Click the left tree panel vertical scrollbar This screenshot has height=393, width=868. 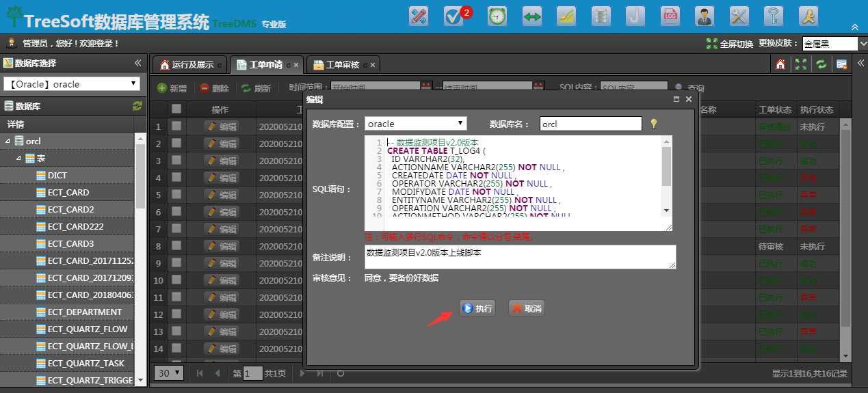[x=140, y=260]
